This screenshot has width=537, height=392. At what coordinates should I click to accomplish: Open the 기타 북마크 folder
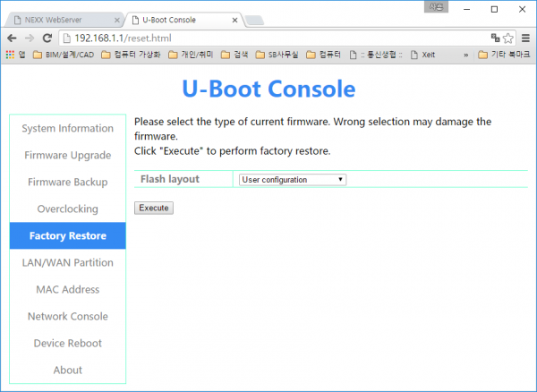pyautogui.click(x=504, y=55)
